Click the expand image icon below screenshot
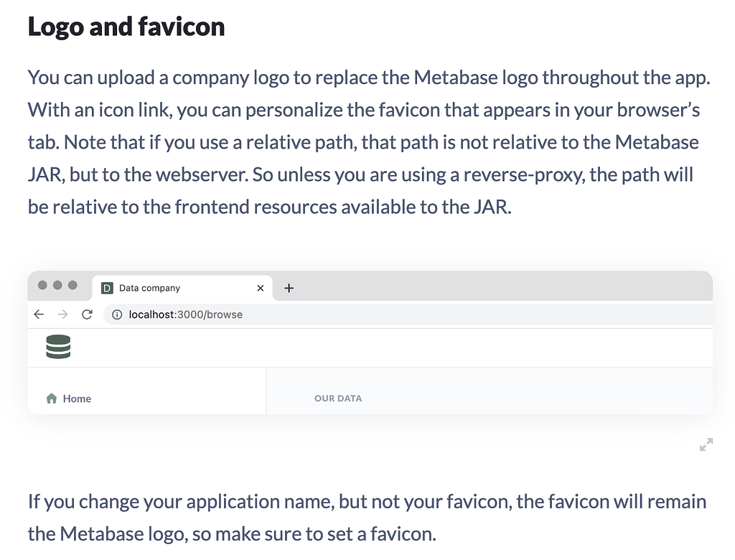This screenshot has width=735, height=560. [706, 444]
